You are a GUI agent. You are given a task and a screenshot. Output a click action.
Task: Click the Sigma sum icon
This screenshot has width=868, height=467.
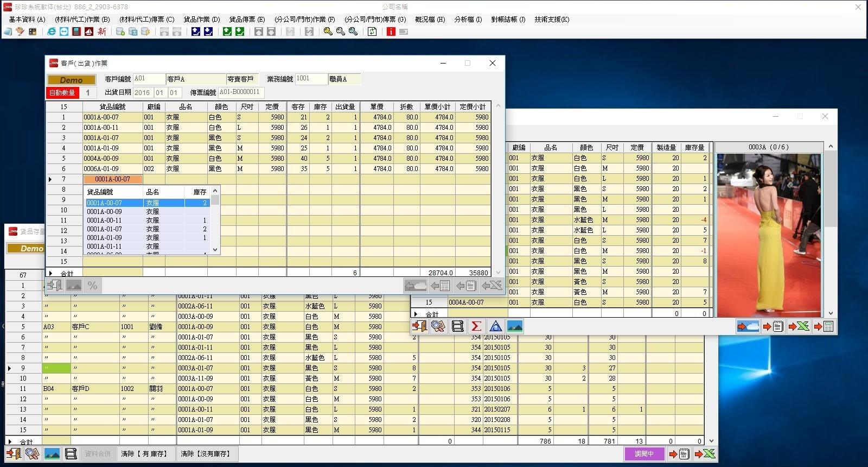point(476,326)
